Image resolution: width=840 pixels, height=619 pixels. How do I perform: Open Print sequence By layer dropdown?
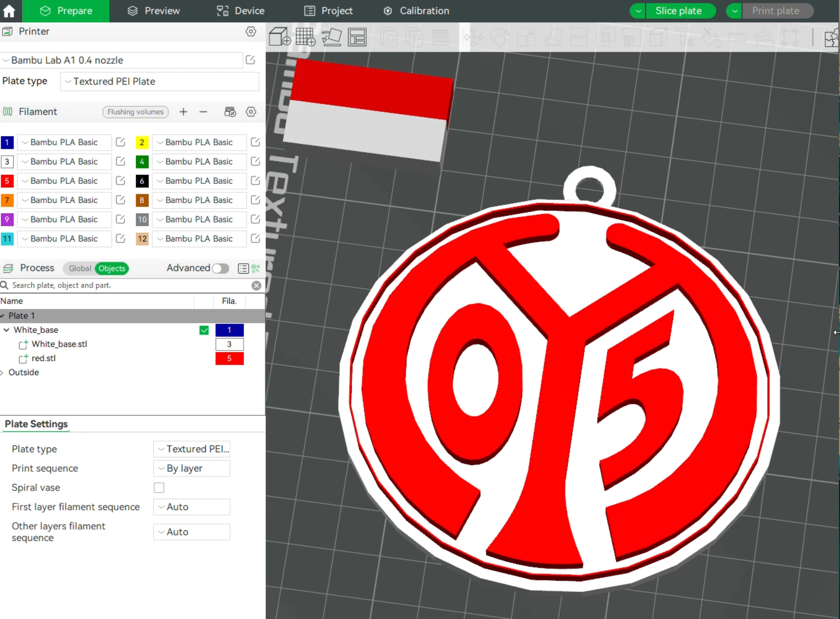coord(191,468)
